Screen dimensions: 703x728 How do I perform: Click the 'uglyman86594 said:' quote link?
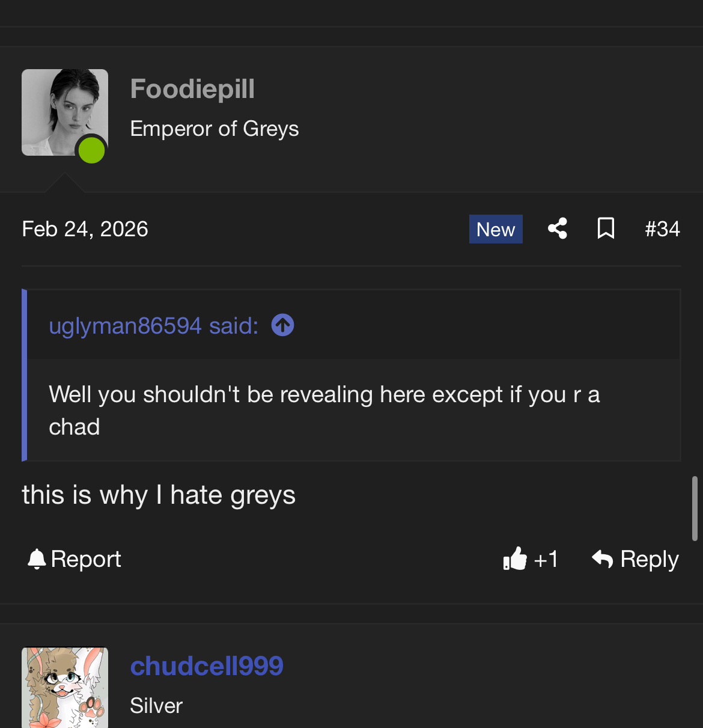tap(153, 326)
